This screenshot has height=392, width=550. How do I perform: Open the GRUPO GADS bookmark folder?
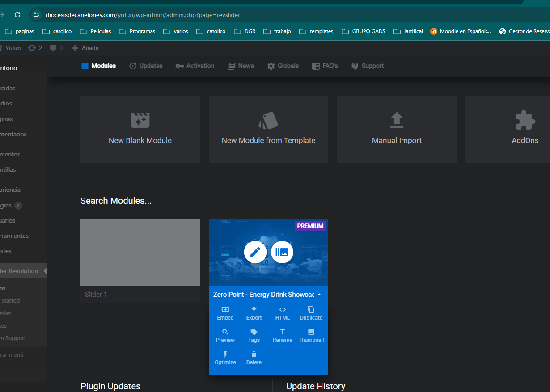coord(363,31)
